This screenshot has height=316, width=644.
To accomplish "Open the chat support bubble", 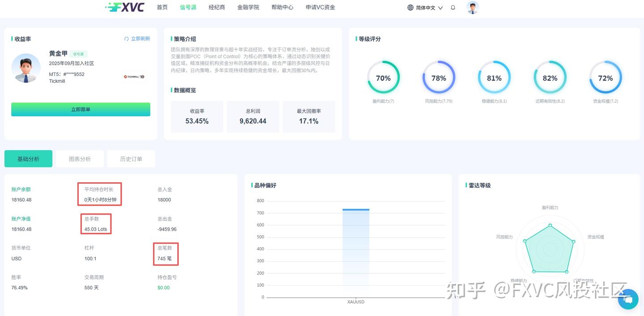I will coord(628,299).
